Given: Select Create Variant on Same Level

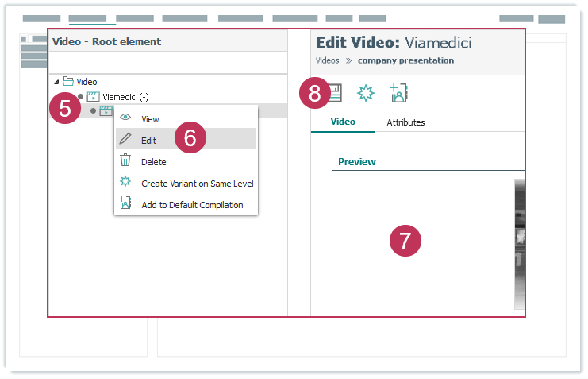Looking at the screenshot, I should pos(197,183).
